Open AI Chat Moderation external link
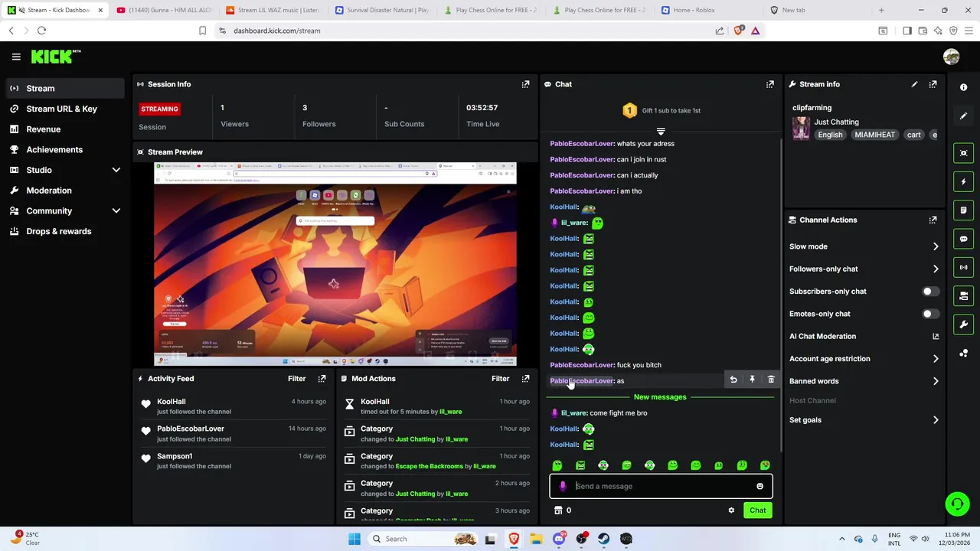 (x=936, y=336)
